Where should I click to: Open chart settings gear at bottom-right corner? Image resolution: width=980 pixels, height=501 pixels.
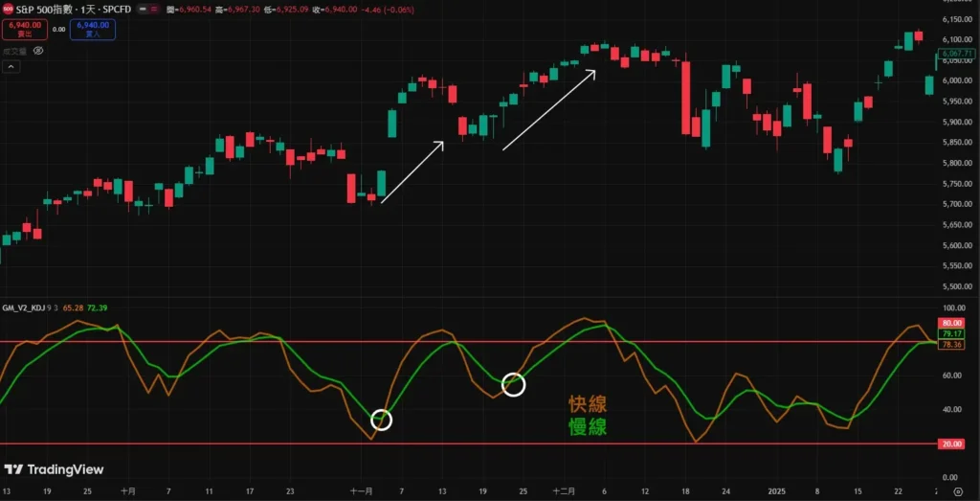point(957,490)
